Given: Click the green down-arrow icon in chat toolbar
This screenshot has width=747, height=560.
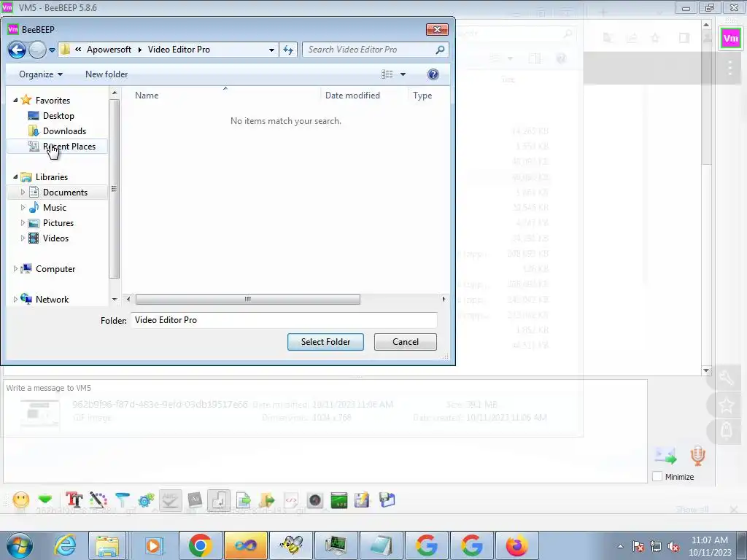Looking at the screenshot, I should point(45,499).
